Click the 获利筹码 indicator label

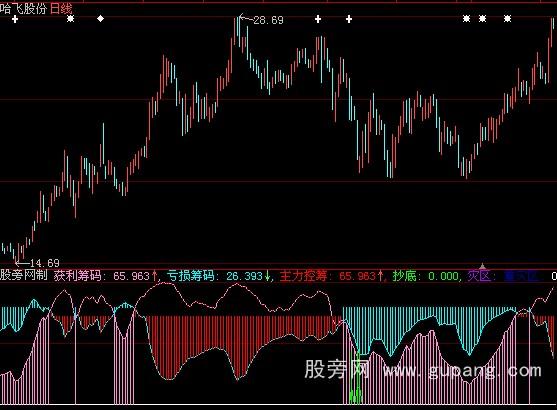[x=77, y=275]
